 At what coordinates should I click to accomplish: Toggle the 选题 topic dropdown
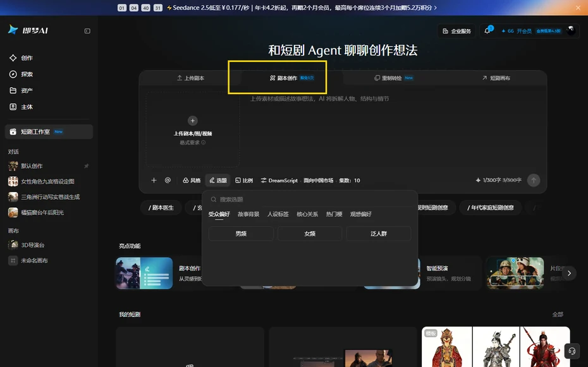click(x=218, y=180)
